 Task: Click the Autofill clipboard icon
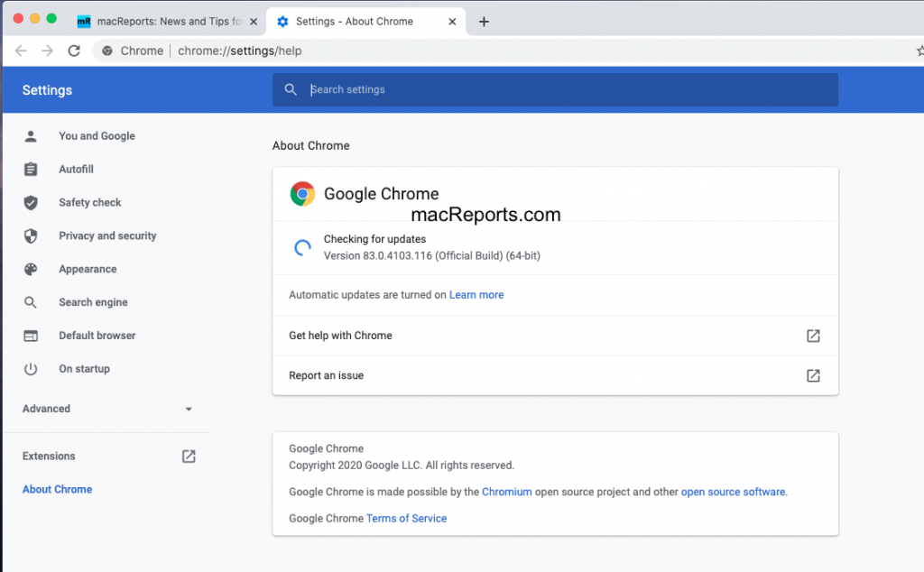click(x=31, y=169)
